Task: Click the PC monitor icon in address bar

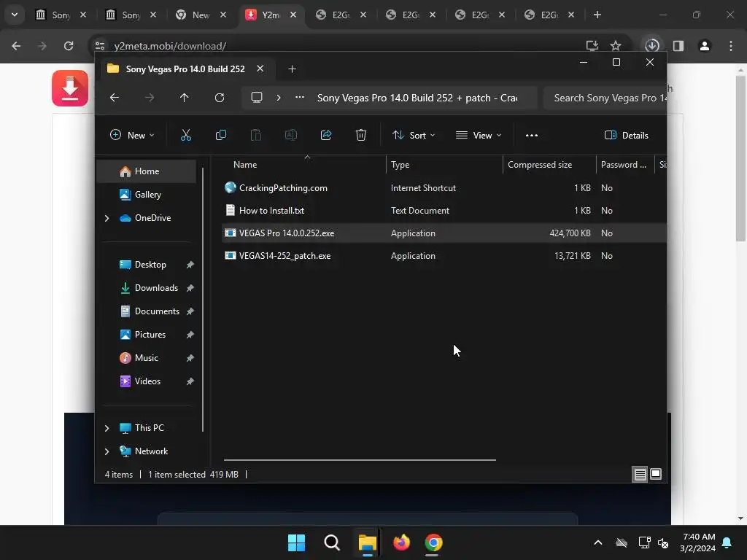Action: [x=257, y=98]
